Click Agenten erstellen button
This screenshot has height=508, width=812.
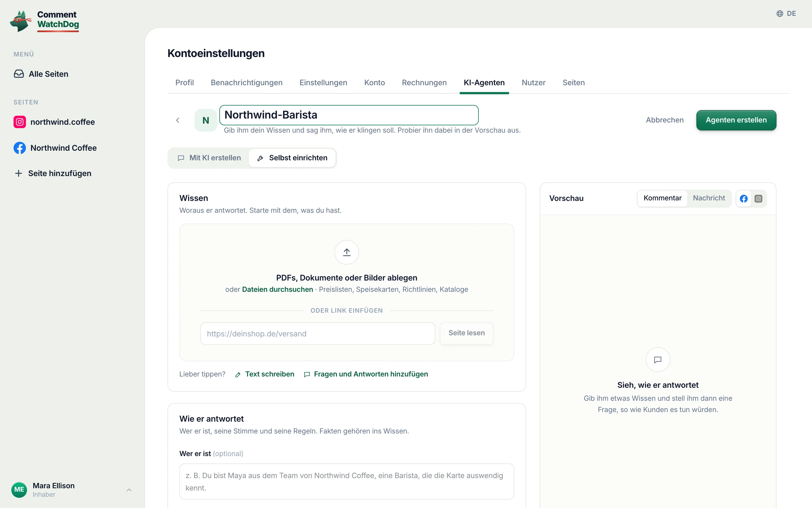[736, 120]
